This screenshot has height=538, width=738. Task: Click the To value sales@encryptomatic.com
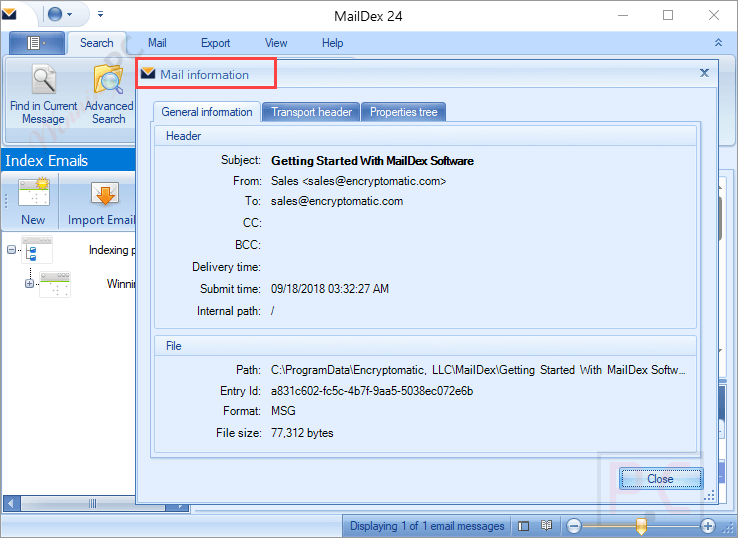click(x=337, y=201)
